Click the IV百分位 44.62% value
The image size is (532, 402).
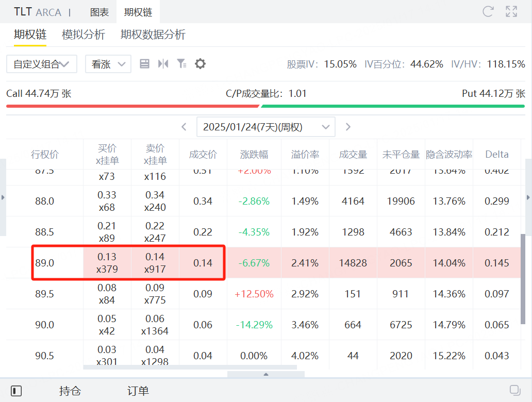tap(427, 64)
